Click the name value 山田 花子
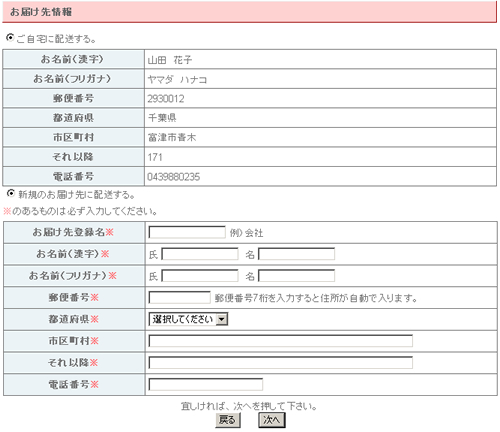The height and width of the screenshot is (432, 500). pyautogui.click(x=170, y=60)
